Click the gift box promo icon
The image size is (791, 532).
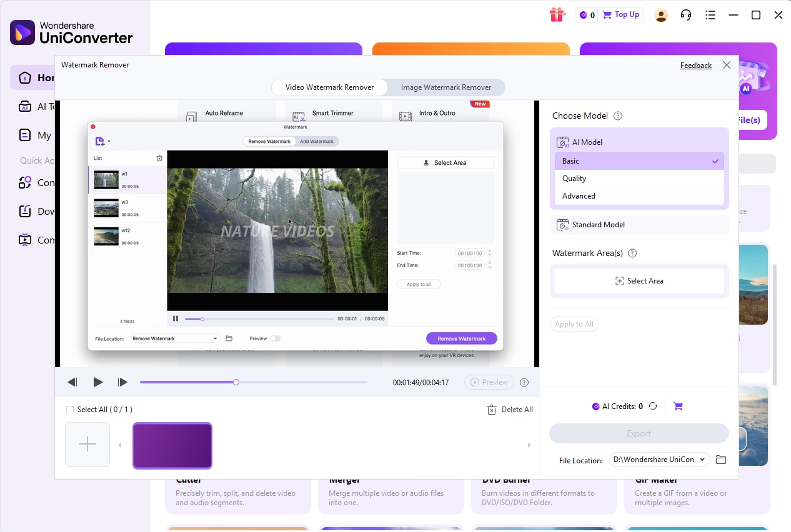557,14
